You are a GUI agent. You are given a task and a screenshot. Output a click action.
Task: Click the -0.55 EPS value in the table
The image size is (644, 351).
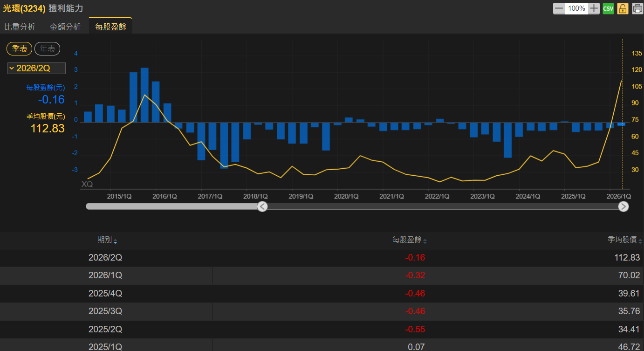click(415, 330)
